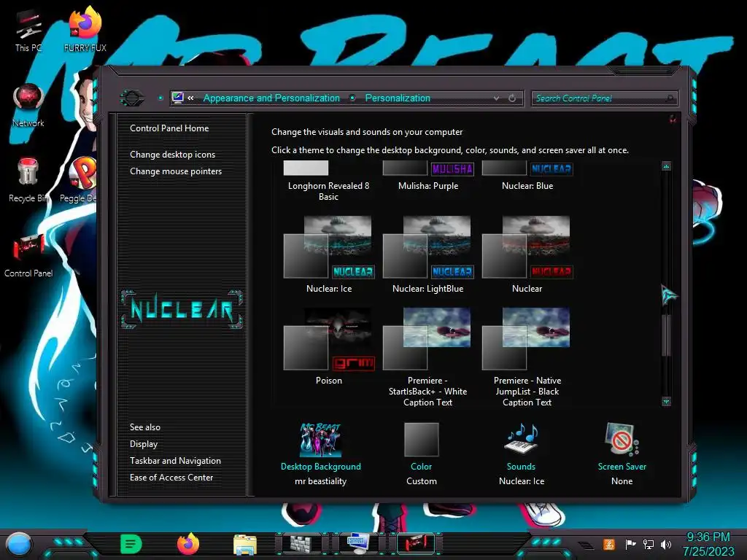Select Mulisha: Purple theme
This screenshot has width=747, height=560.
point(427,176)
